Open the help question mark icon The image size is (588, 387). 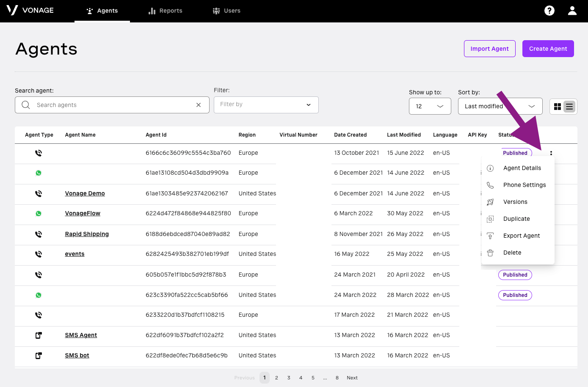pyautogui.click(x=549, y=11)
